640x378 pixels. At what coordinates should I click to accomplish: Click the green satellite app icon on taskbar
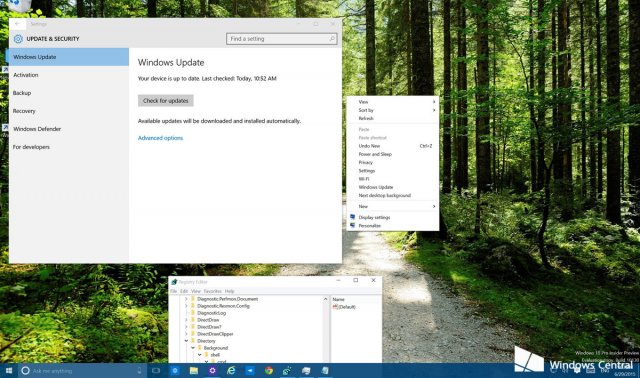coord(287,371)
